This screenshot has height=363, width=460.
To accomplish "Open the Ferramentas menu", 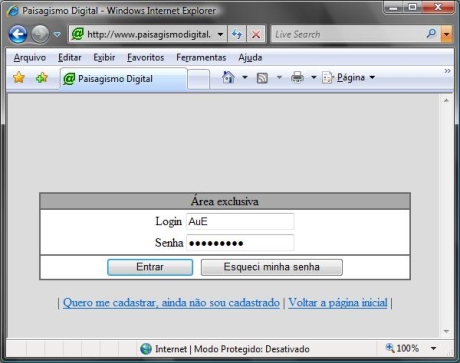I will pyautogui.click(x=201, y=57).
